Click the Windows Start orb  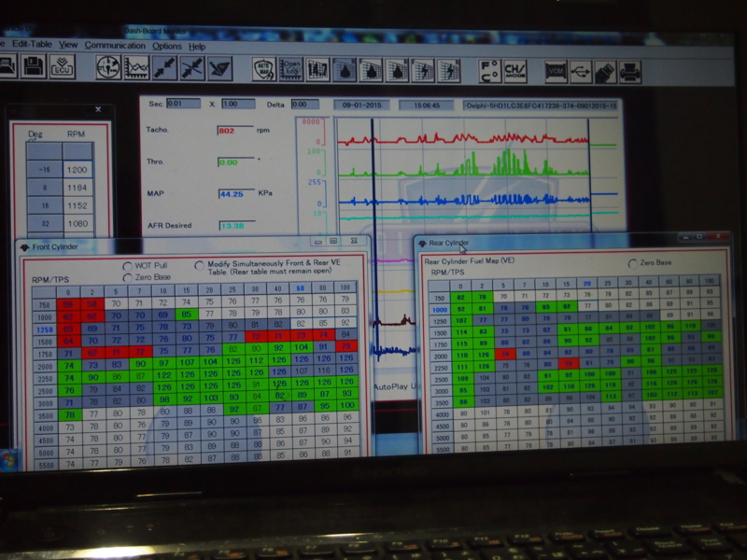(x=8, y=461)
